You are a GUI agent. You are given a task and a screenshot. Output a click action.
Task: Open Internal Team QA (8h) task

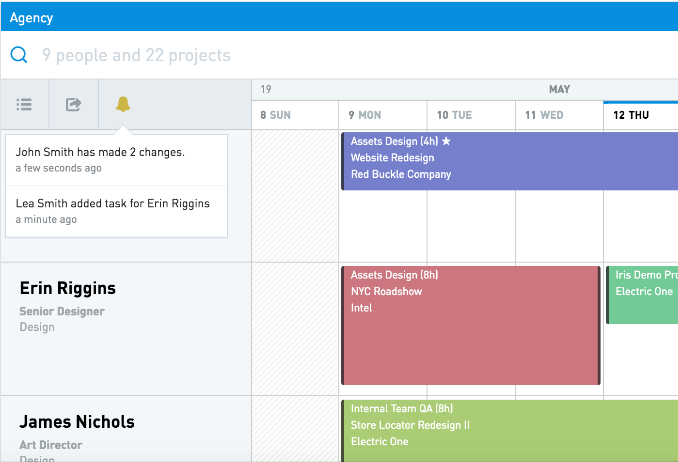coord(509,431)
